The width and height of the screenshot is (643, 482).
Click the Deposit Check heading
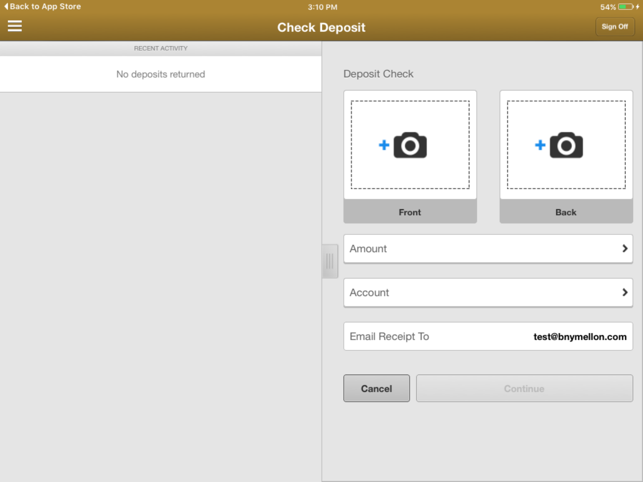coord(378,74)
